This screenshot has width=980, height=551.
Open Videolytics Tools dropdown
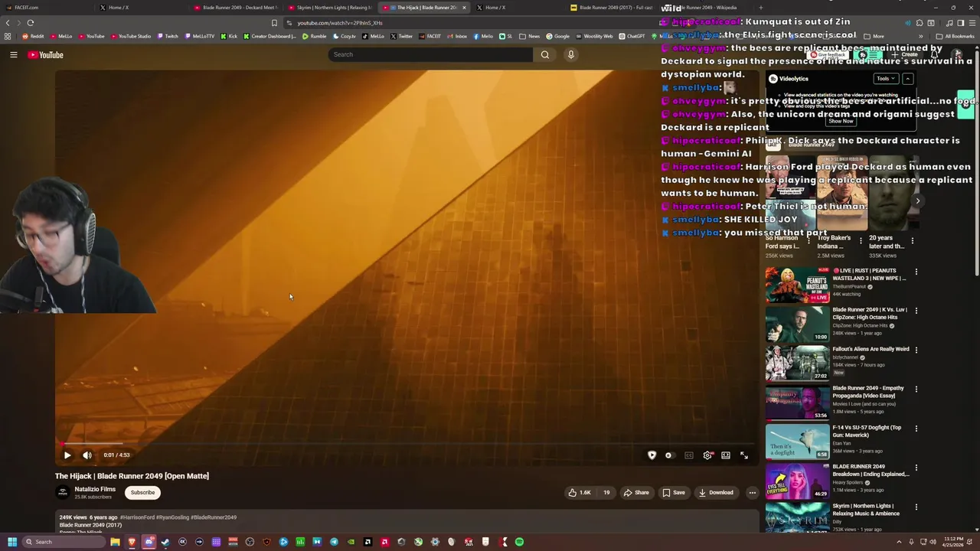(886, 79)
